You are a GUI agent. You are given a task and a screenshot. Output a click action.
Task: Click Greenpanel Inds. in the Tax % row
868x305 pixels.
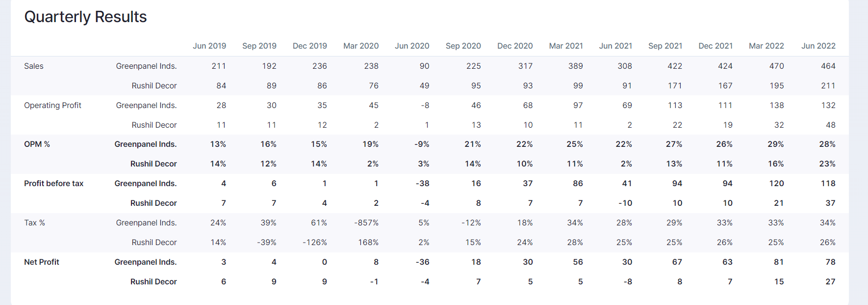point(146,222)
